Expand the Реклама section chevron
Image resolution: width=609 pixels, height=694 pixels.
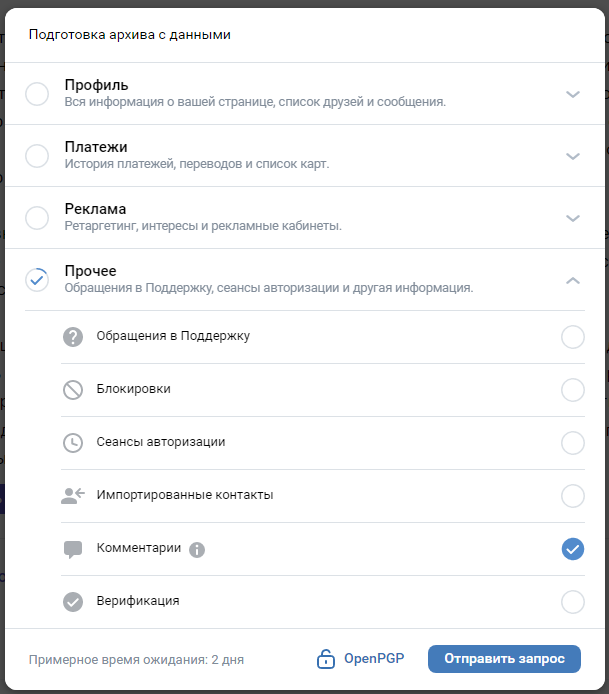(x=573, y=218)
